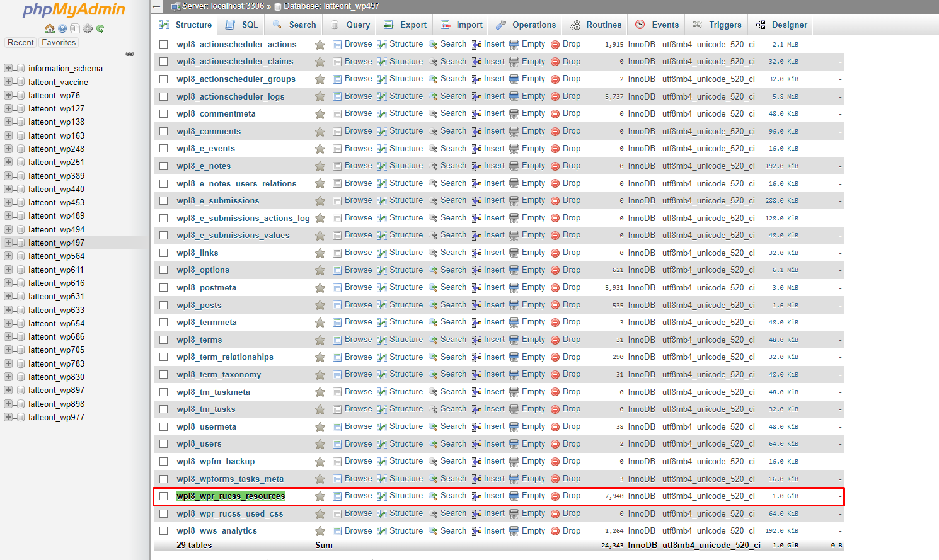Click the link-with-main-panel chain icon
The height and width of the screenshot is (560, 939).
(130, 54)
